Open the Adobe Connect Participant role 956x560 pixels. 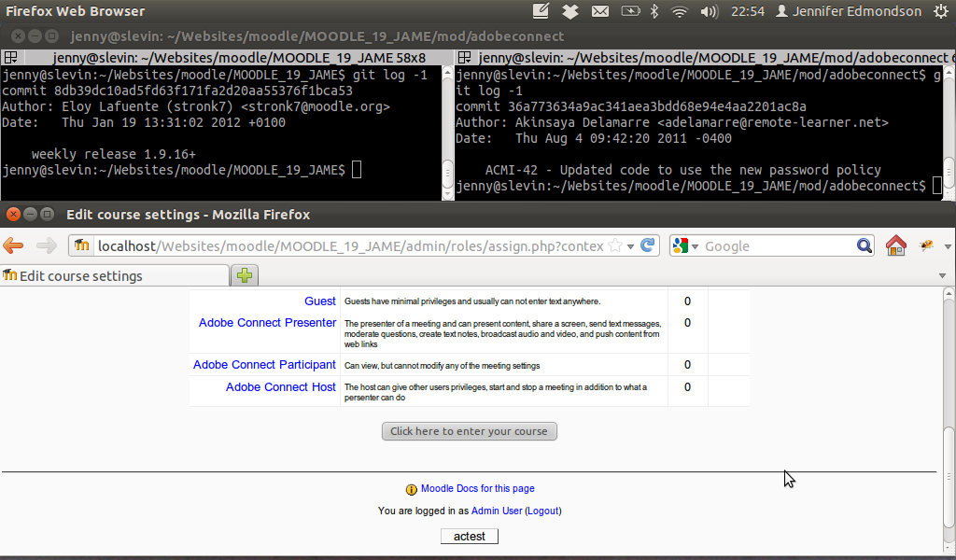264,364
